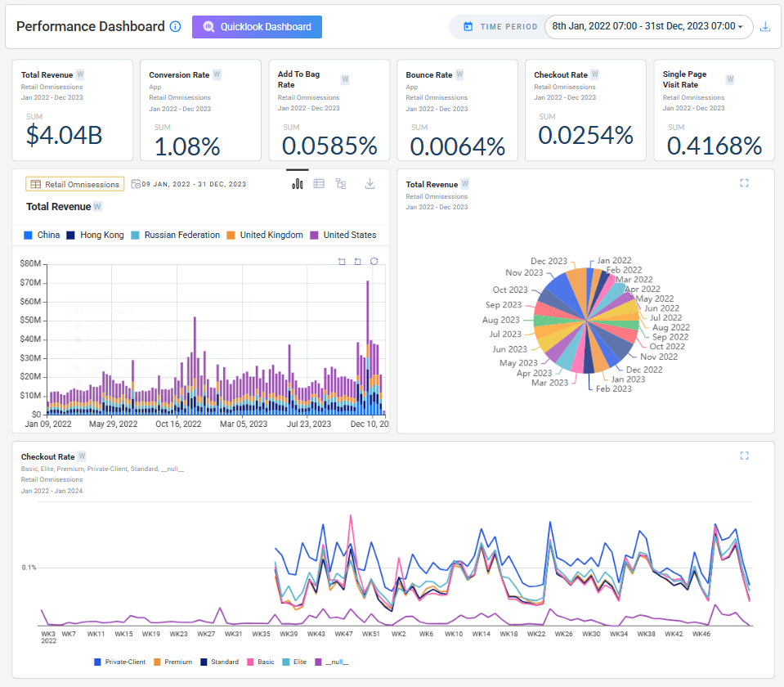Click the W badge next to Total Revenue chart title
The height and width of the screenshot is (687, 784).
point(97,207)
